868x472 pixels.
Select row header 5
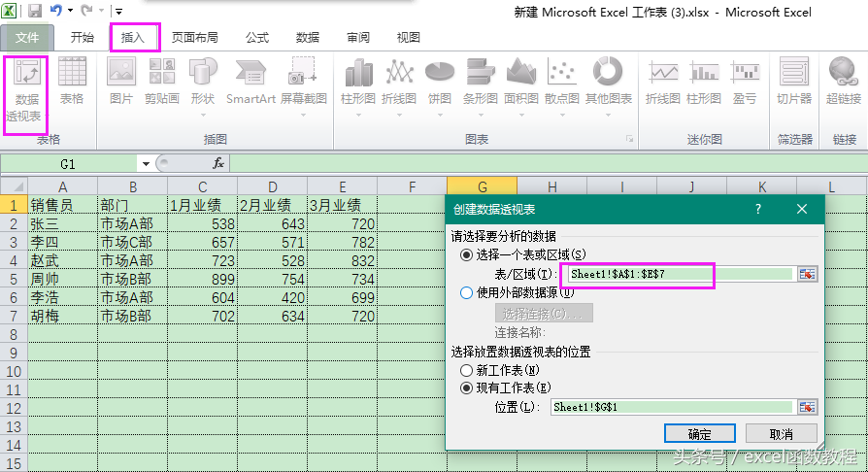point(14,279)
